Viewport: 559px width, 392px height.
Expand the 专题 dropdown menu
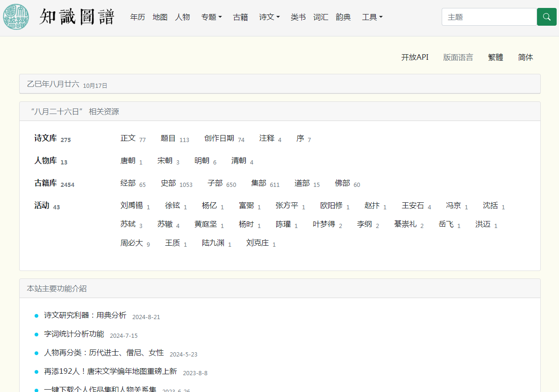pos(211,17)
